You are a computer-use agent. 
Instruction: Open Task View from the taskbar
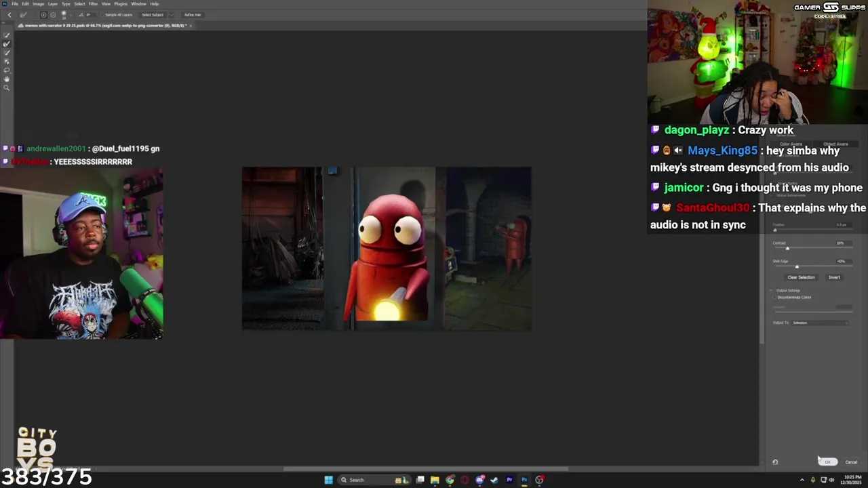(x=420, y=480)
